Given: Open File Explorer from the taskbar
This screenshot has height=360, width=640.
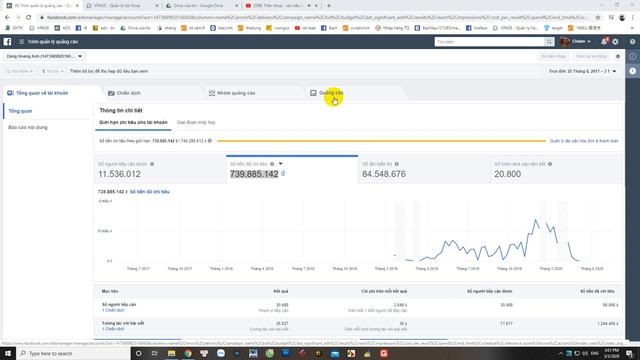Looking at the screenshot, I should (171, 353).
